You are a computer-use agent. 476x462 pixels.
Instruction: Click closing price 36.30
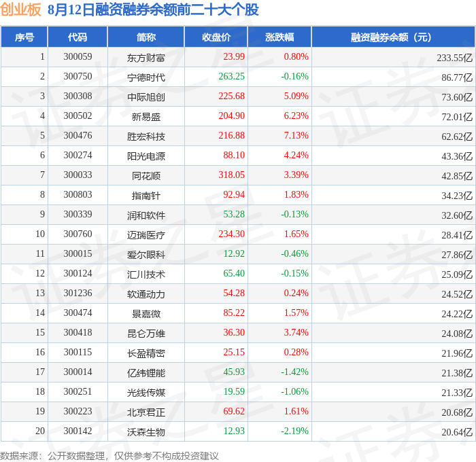[234, 333]
